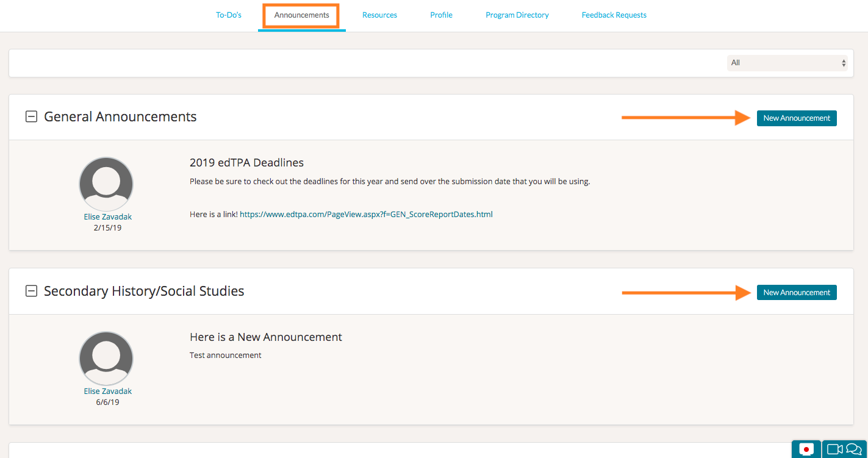The width and height of the screenshot is (868, 458).
Task: Go to the Profile tab
Action: click(441, 15)
